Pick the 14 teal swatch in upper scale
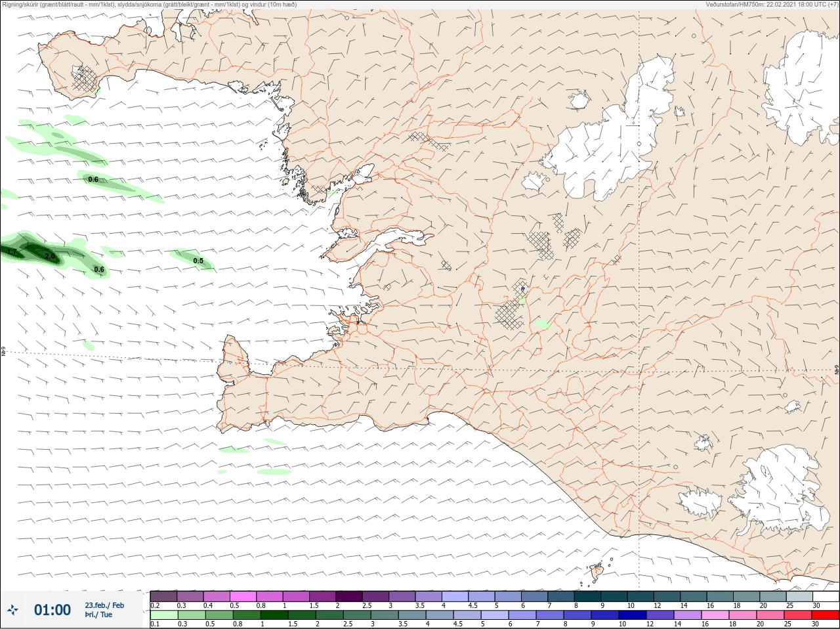This screenshot has width=840, height=629. click(694, 596)
